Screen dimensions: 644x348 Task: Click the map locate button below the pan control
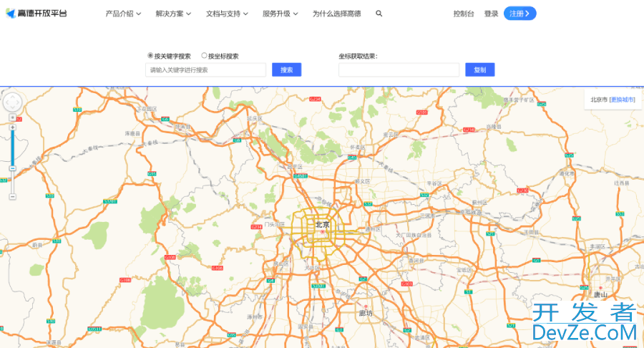(13, 117)
